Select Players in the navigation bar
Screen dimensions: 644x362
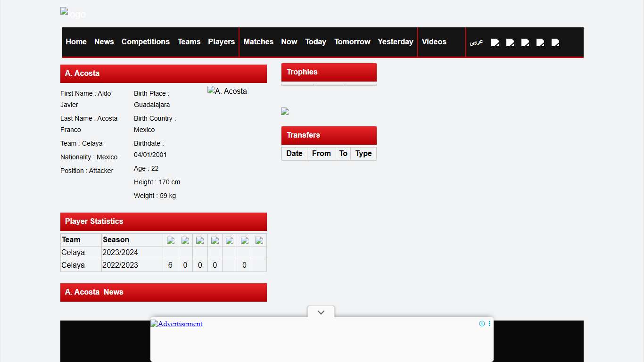(x=221, y=41)
